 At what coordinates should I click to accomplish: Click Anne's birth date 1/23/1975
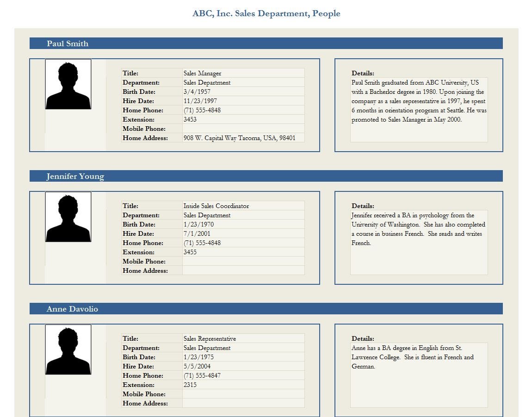point(198,356)
